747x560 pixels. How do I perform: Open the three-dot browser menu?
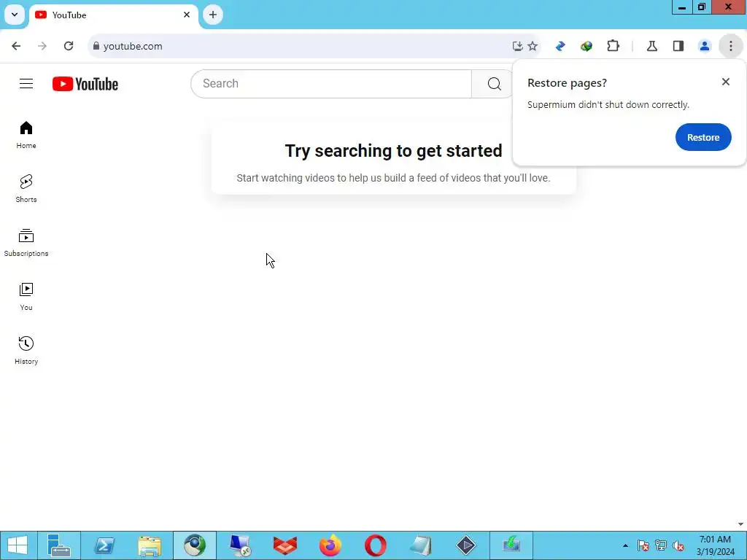(731, 46)
